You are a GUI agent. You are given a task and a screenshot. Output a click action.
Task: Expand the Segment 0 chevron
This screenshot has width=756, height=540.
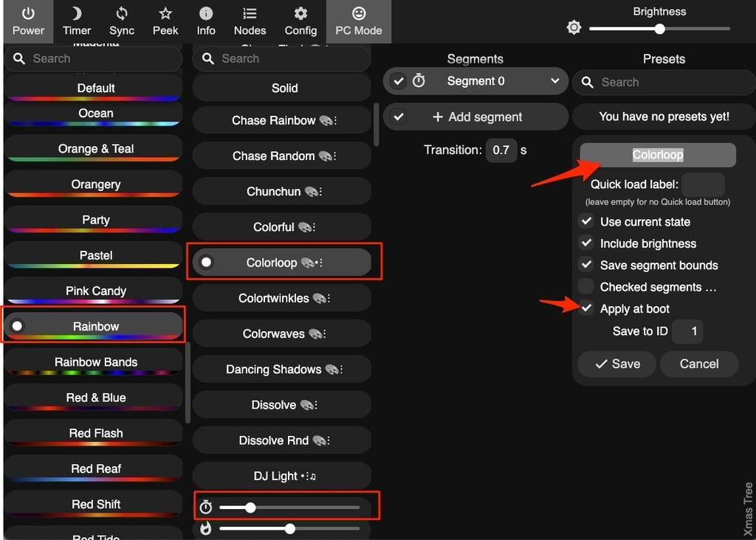[554, 81]
